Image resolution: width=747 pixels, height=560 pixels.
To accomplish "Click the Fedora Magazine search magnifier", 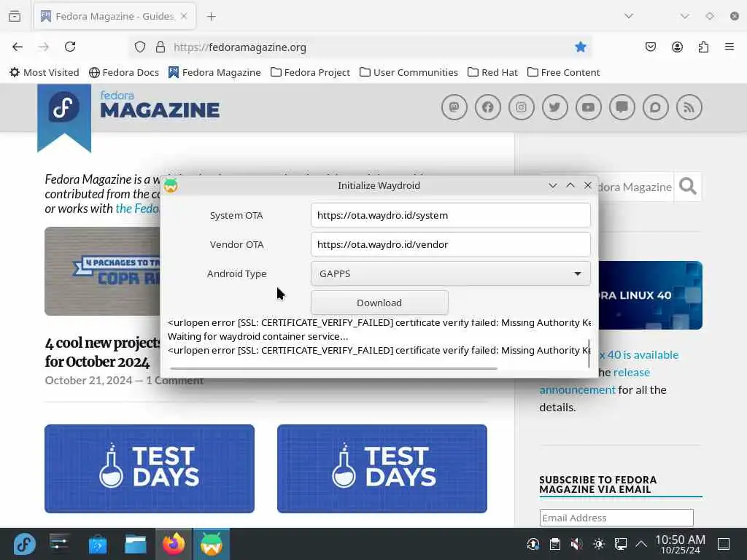I will click(x=687, y=187).
